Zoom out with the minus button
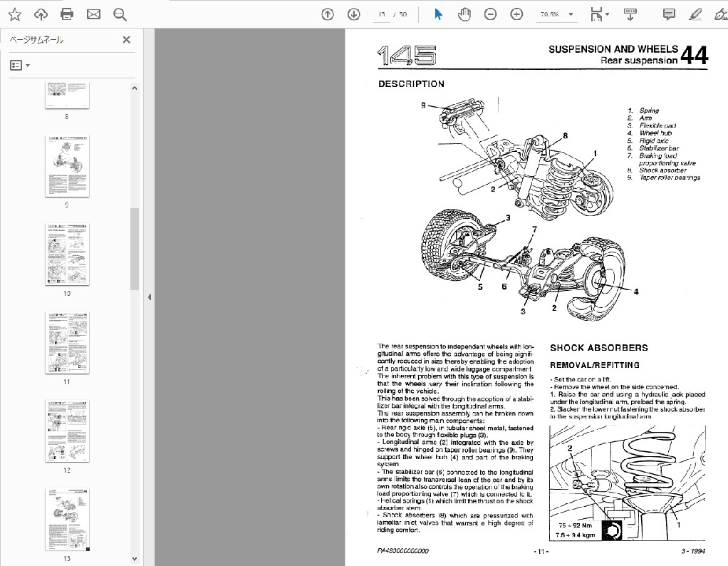The height and width of the screenshot is (566, 728). point(490,14)
